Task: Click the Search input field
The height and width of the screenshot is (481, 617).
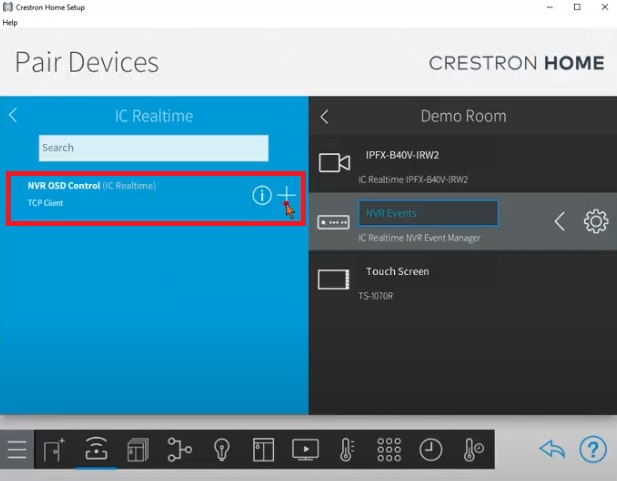Action: 153,148
